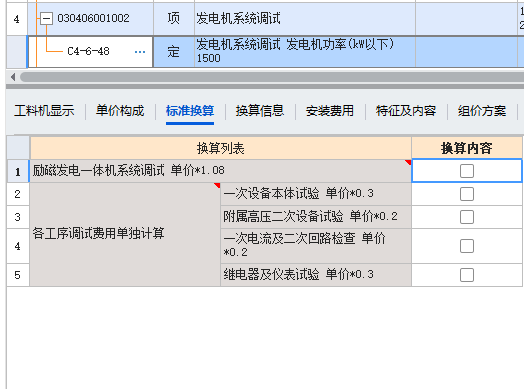524x389 pixels.
Task: Open the 特征及内容 tab
Action: pyautogui.click(x=406, y=111)
